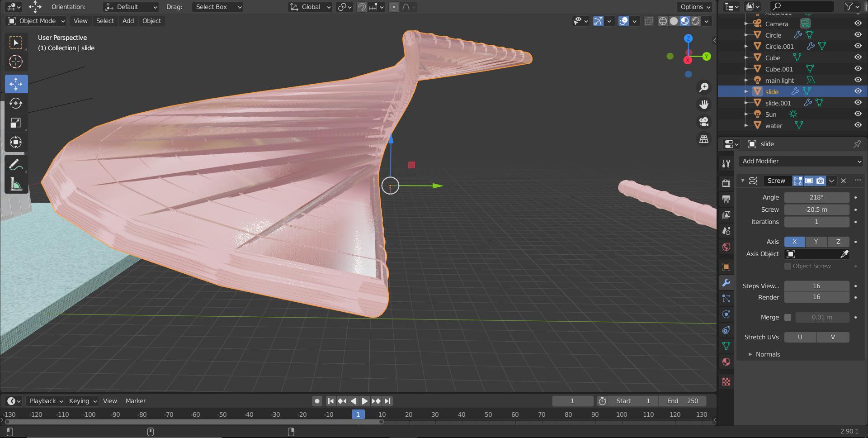Open the Select menu
Screen dimensions: 868x438
[x=105, y=21]
